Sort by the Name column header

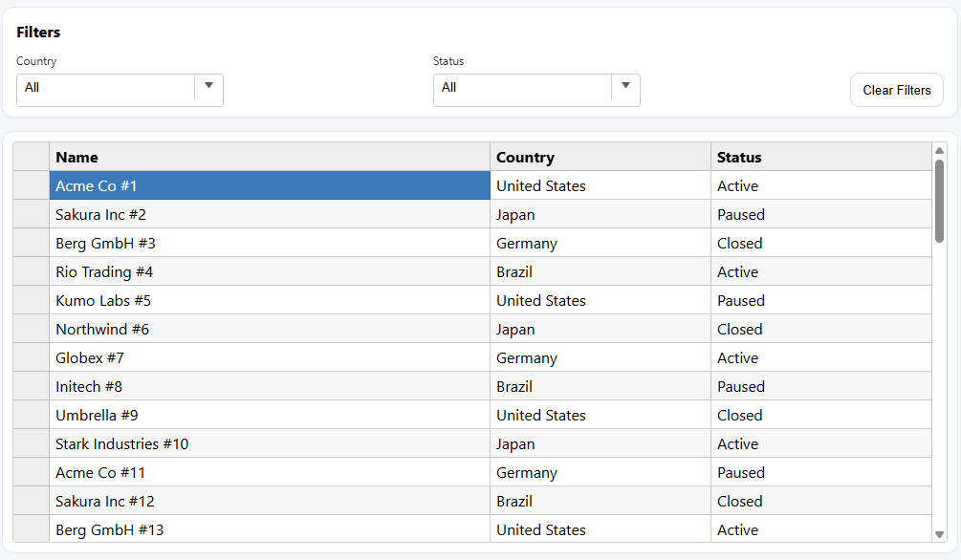coord(269,158)
